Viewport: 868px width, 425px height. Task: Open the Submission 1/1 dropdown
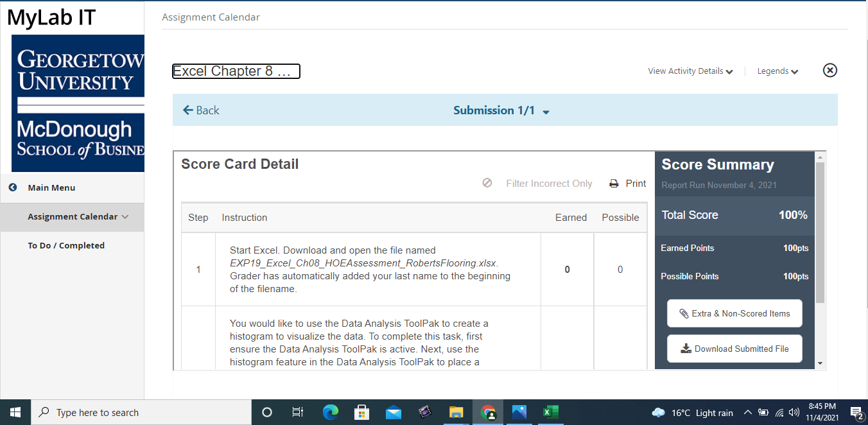[x=501, y=110]
